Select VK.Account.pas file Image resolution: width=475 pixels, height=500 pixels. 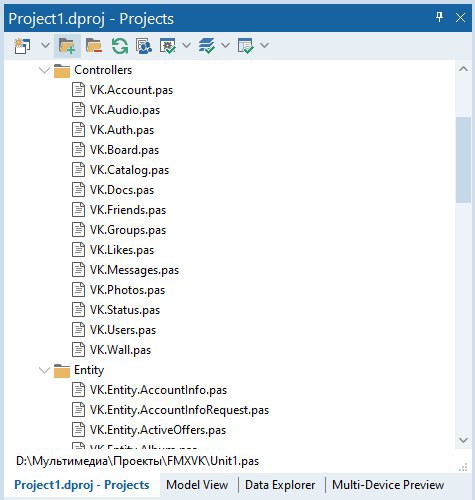tap(131, 90)
